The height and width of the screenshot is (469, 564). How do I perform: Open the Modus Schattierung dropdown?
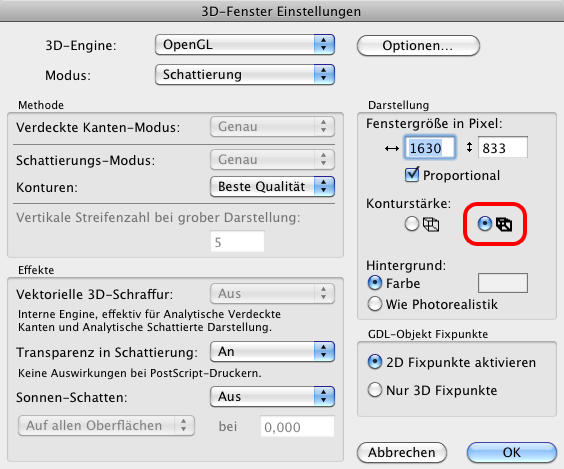(245, 75)
